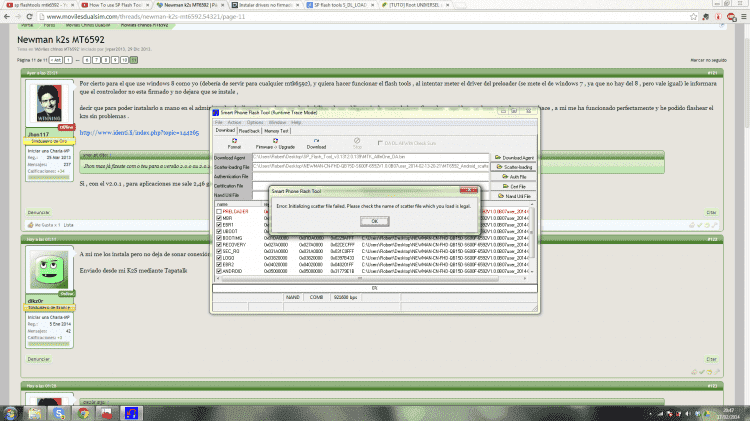Switch to 'SP flash tools S_DL_LOAD' tab

(x=341, y=5)
